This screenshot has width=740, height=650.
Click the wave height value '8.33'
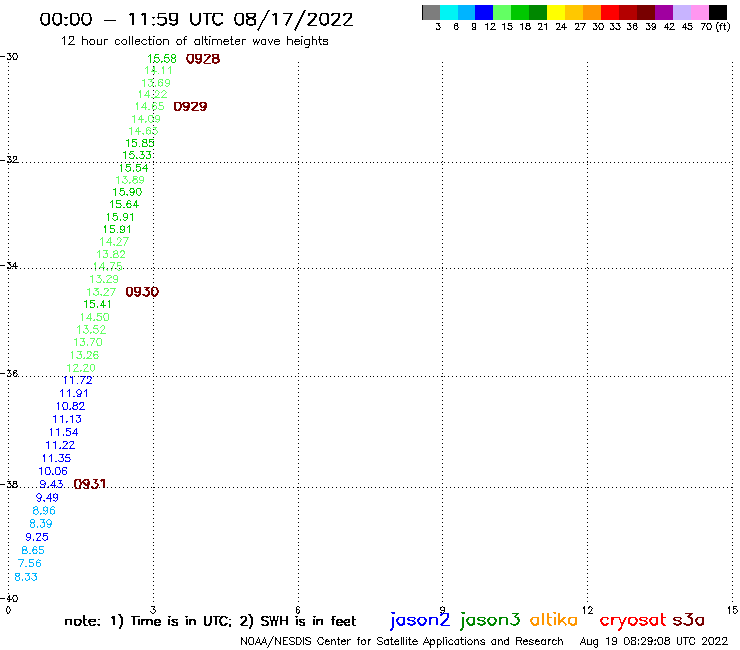coord(26,577)
